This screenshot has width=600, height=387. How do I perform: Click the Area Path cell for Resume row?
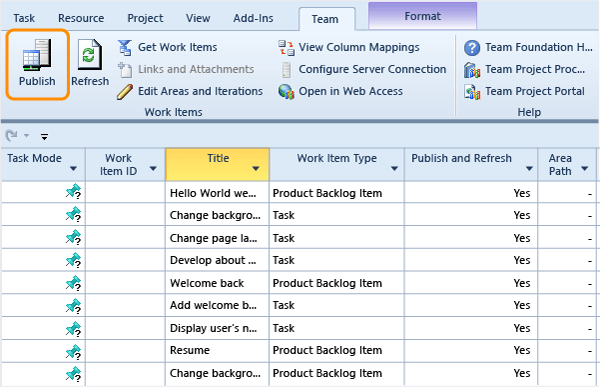point(567,351)
